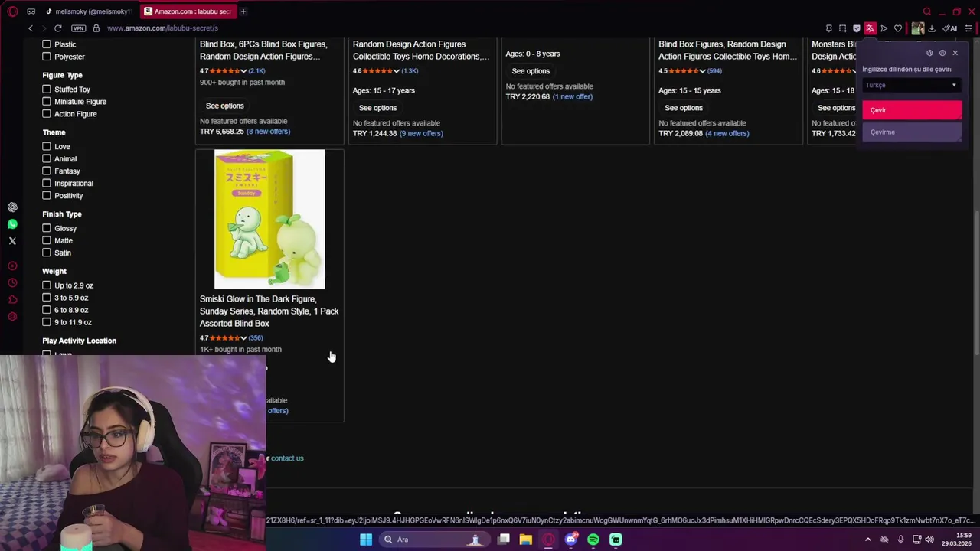Open the (4 new offers) link
Image resolution: width=980 pixels, height=551 pixels.
coord(727,133)
